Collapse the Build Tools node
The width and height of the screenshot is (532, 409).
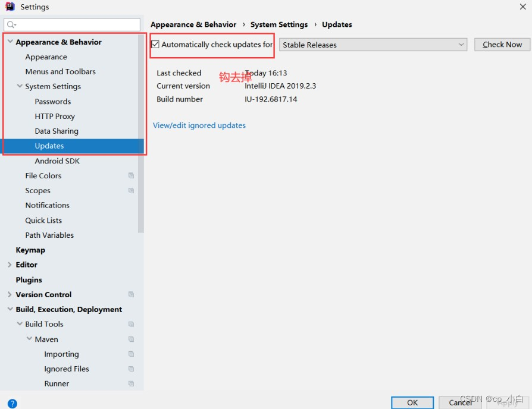20,324
